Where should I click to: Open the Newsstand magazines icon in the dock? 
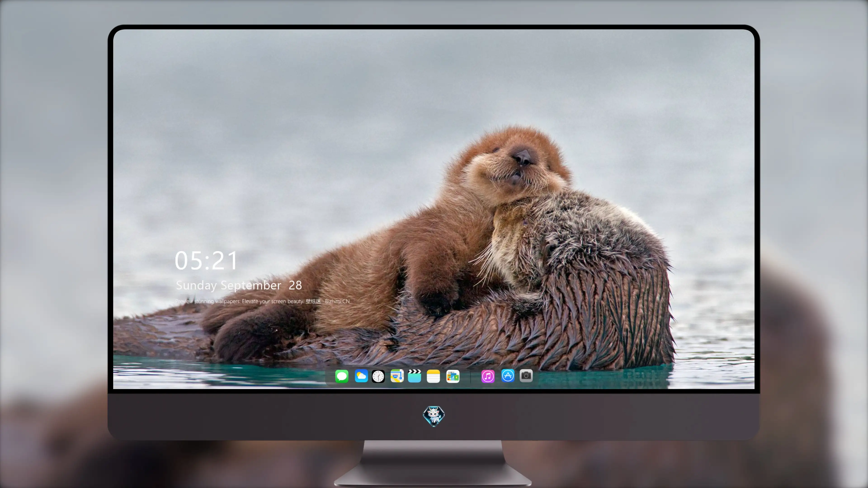pos(453,376)
